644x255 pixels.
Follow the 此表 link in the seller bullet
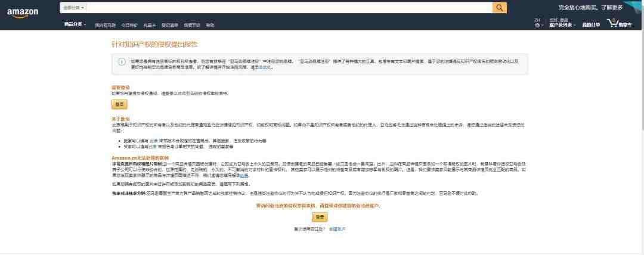pos(153,141)
